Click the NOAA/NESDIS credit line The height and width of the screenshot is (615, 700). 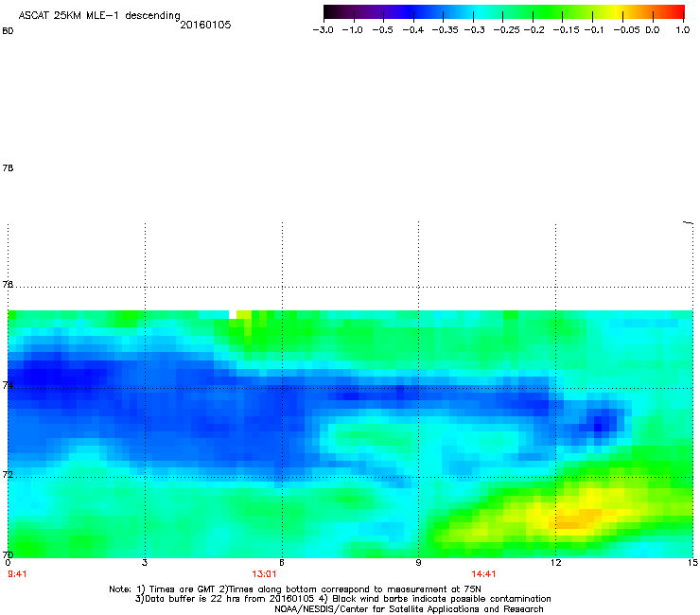409,609
